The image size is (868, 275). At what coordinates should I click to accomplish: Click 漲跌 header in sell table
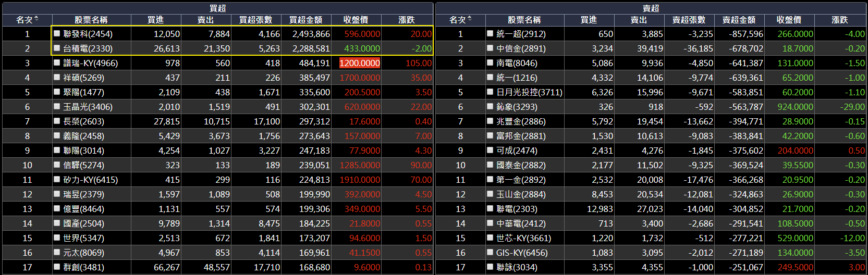click(839, 20)
